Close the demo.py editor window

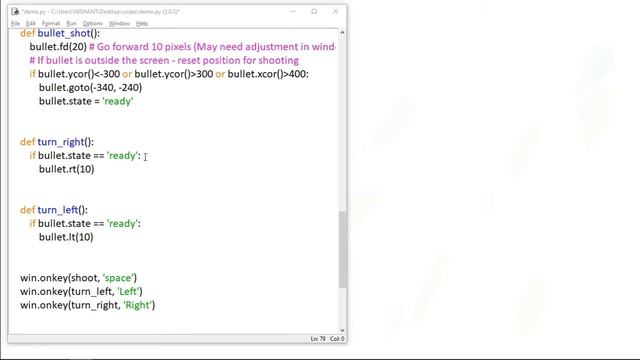(x=336, y=11)
